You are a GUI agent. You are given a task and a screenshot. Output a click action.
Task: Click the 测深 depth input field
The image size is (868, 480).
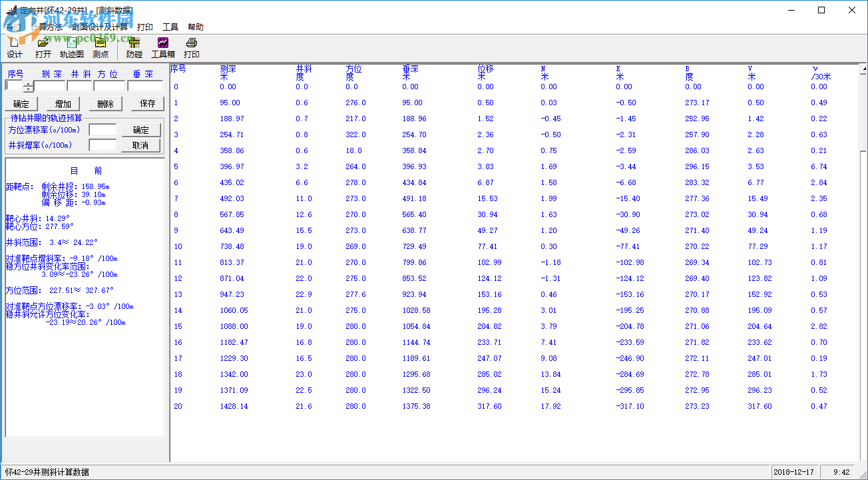(50, 86)
